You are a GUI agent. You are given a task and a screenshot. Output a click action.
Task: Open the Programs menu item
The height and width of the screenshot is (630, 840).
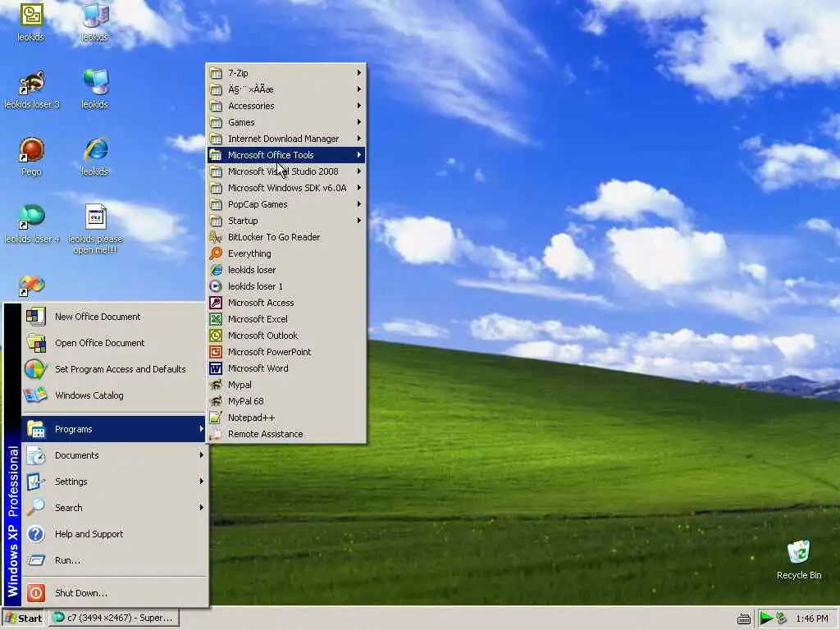coord(113,429)
